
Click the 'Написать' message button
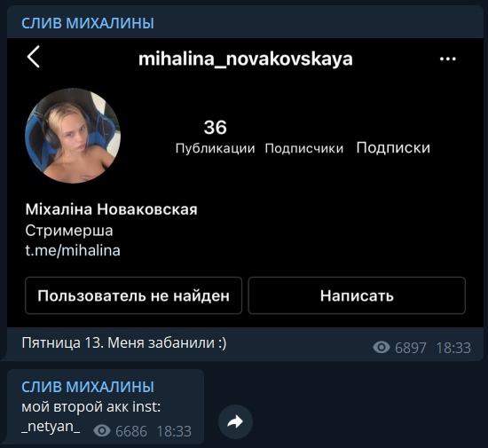(x=357, y=295)
